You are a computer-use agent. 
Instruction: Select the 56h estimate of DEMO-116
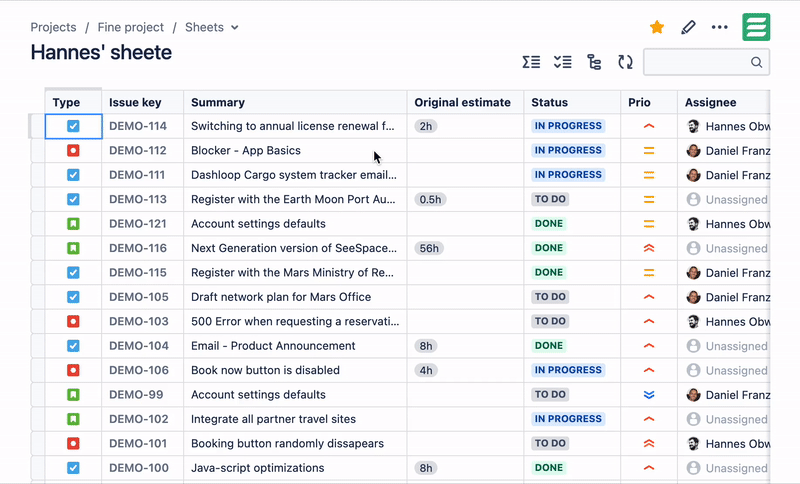tap(429, 248)
